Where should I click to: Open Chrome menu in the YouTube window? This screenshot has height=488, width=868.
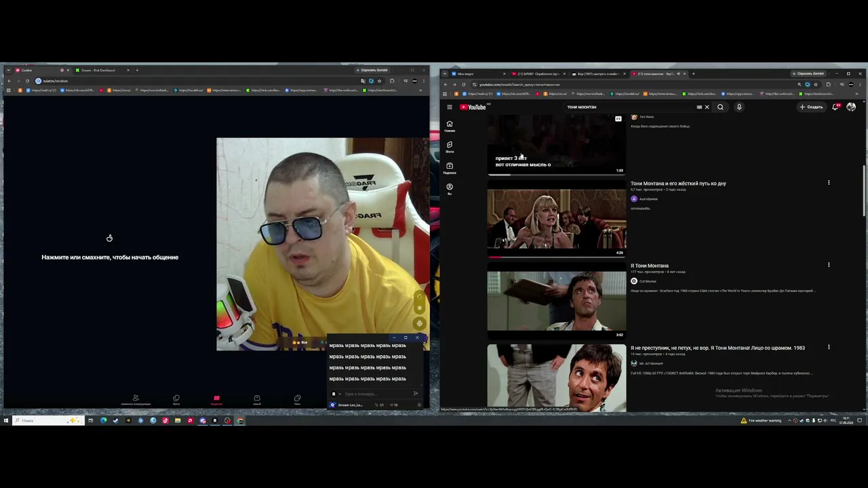click(x=861, y=85)
